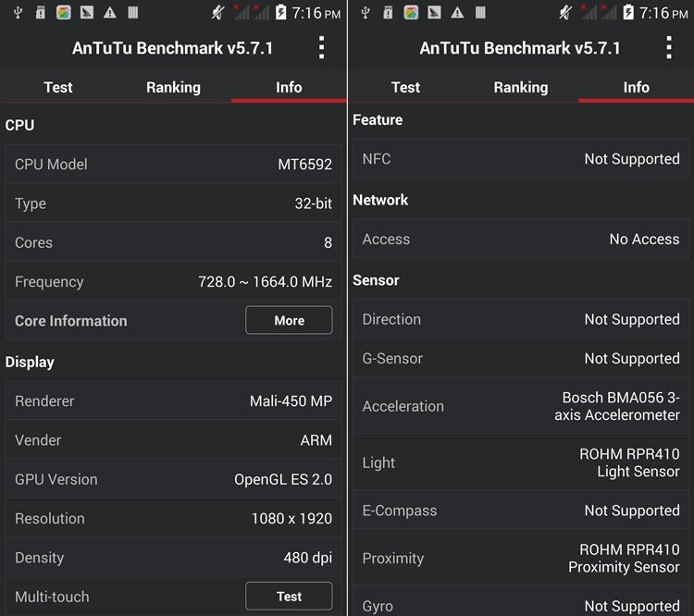The image size is (694, 616).
Task: Tap the CPU Model MT6592 row
Action: click(173, 165)
